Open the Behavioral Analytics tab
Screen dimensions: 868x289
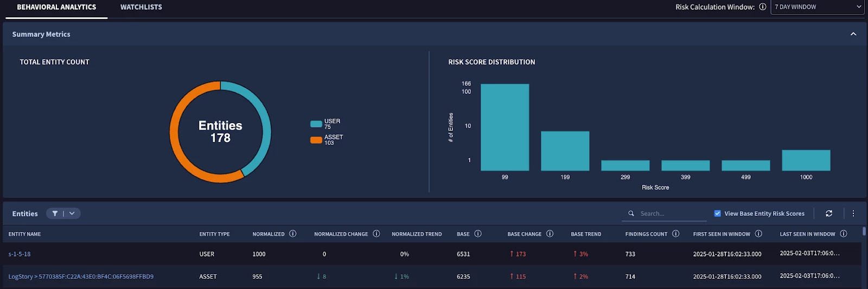(x=56, y=7)
